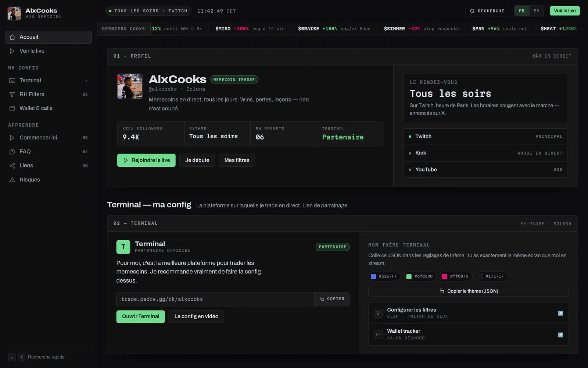Open the FAQ sidebar item
This screenshot has width=588, height=368.
48,152
